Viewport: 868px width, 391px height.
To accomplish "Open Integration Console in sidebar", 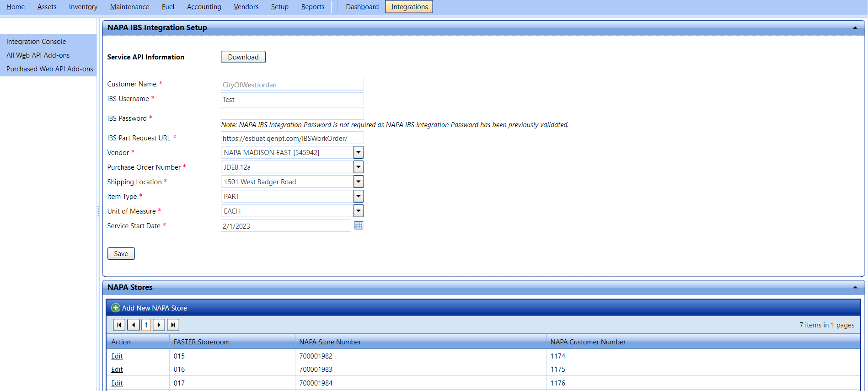I will pos(36,42).
